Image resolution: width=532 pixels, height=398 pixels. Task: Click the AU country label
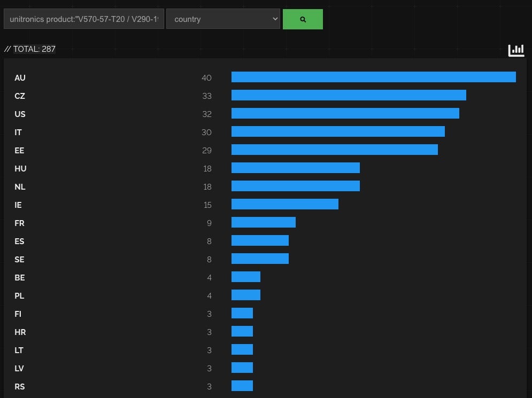20,78
